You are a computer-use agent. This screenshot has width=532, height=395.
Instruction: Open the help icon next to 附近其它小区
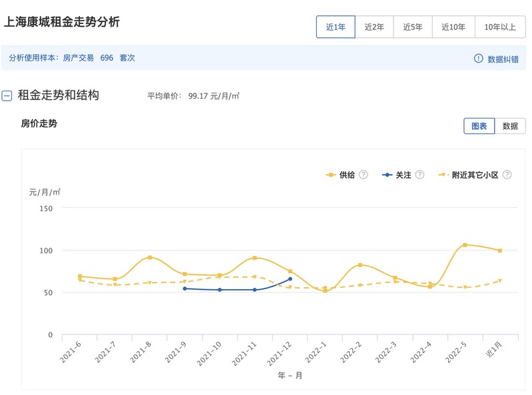[507, 175]
